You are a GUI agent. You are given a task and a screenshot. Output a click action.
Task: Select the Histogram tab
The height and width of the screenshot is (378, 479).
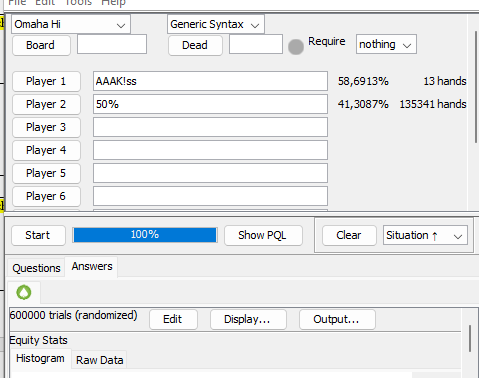coord(40,358)
